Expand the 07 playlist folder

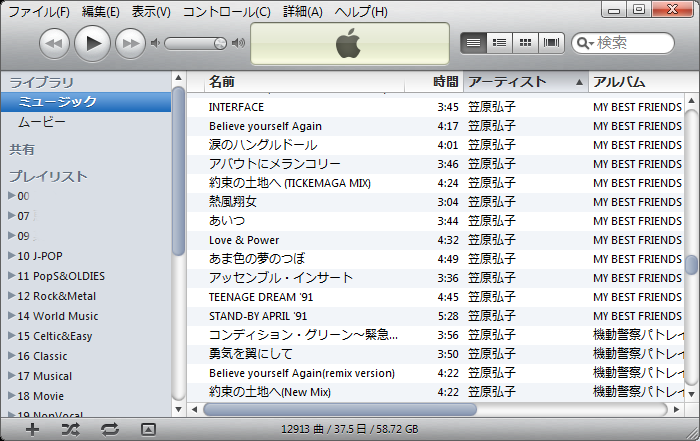(12, 215)
